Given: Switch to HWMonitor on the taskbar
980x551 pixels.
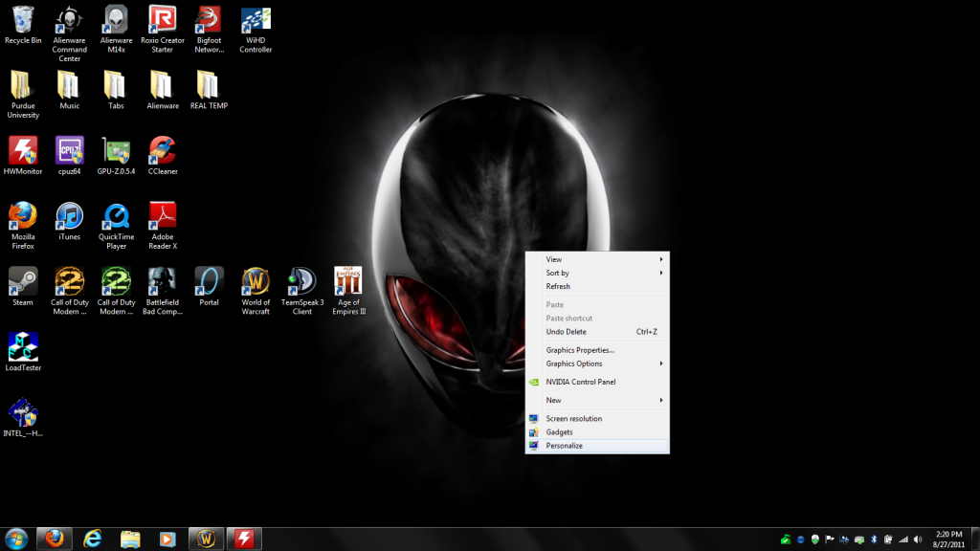Looking at the screenshot, I should [244, 539].
